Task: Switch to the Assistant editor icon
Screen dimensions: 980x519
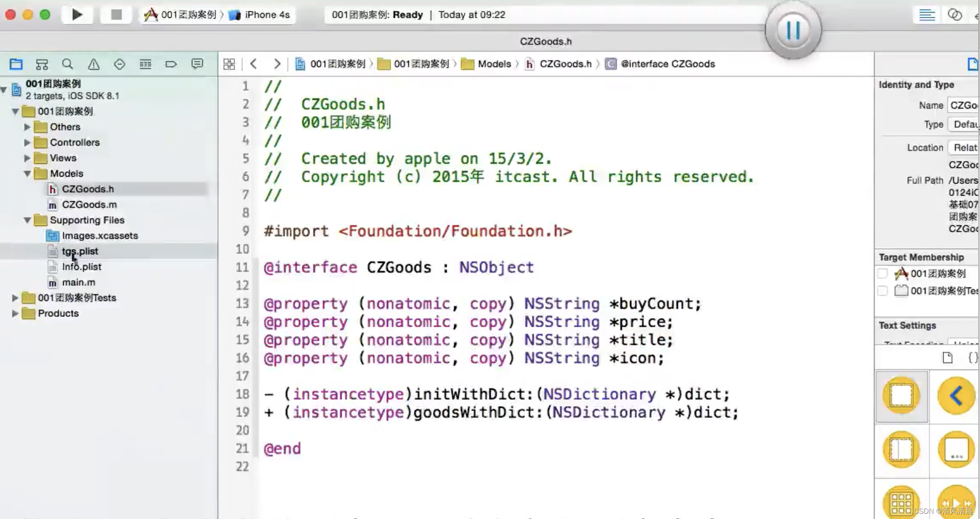Action: point(954,15)
